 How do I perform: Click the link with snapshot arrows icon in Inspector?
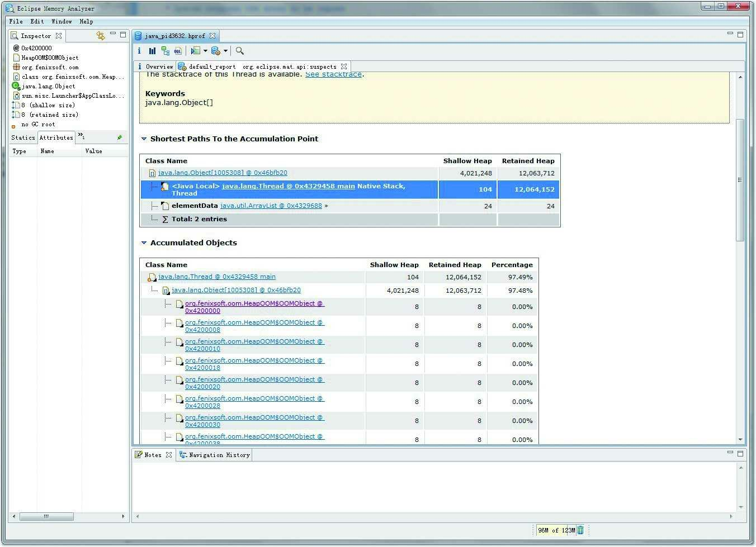point(101,35)
